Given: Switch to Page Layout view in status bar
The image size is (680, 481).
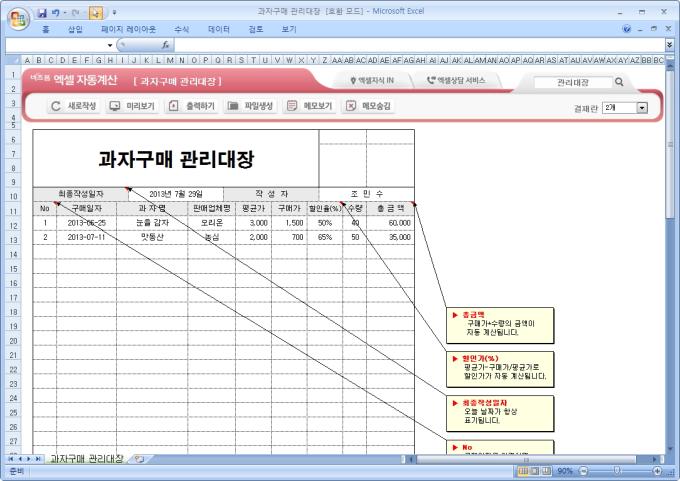Looking at the screenshot, I should click(535, 470).
